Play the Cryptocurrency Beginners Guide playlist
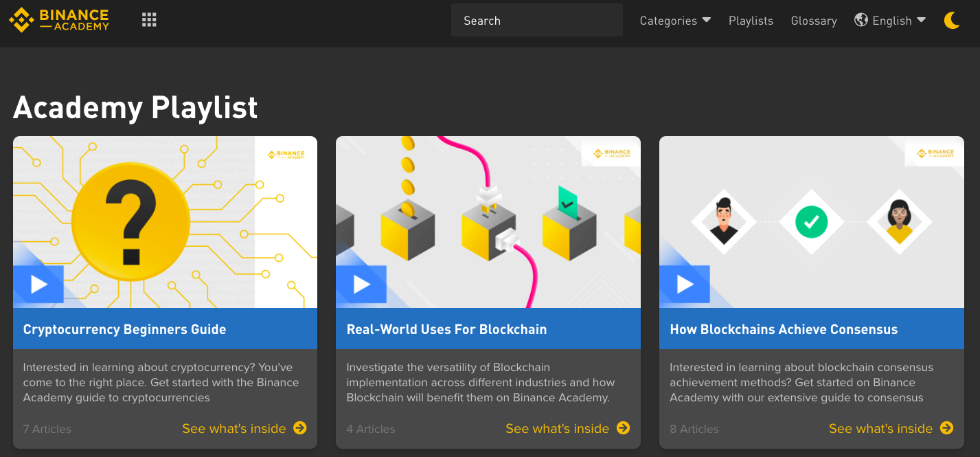The image size is (980, 457). click(38, 284)
